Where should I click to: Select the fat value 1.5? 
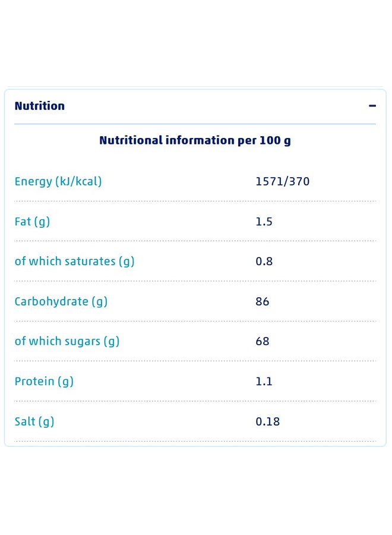(x=264, y=222)
